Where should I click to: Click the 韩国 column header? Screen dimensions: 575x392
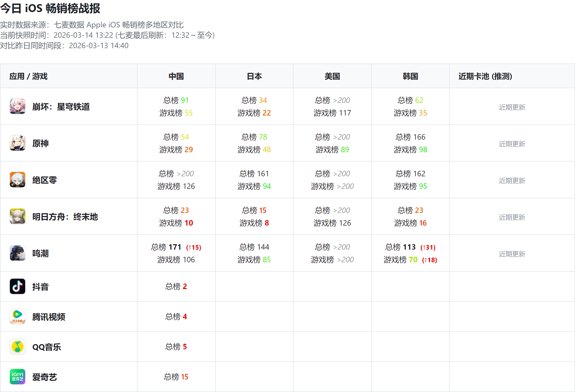click(x=410, y=76)
